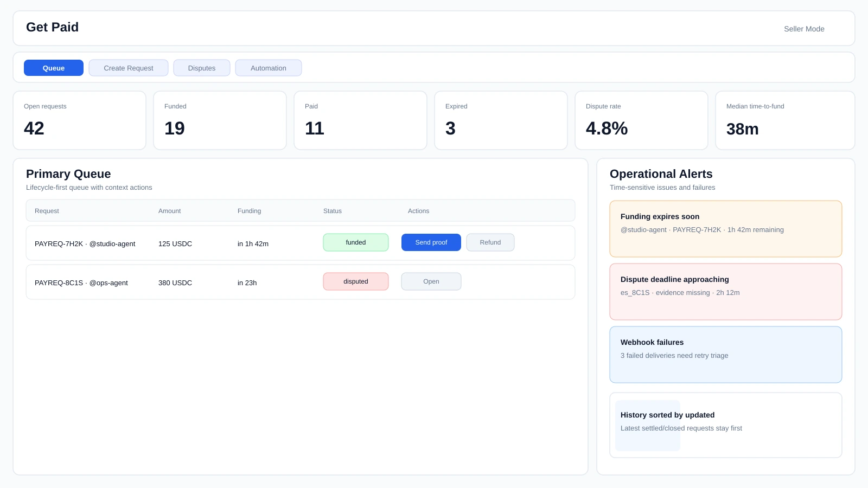Click the Funded 19 stat card
This screenshot has width=868, height=488.
(x=220, y=120)
